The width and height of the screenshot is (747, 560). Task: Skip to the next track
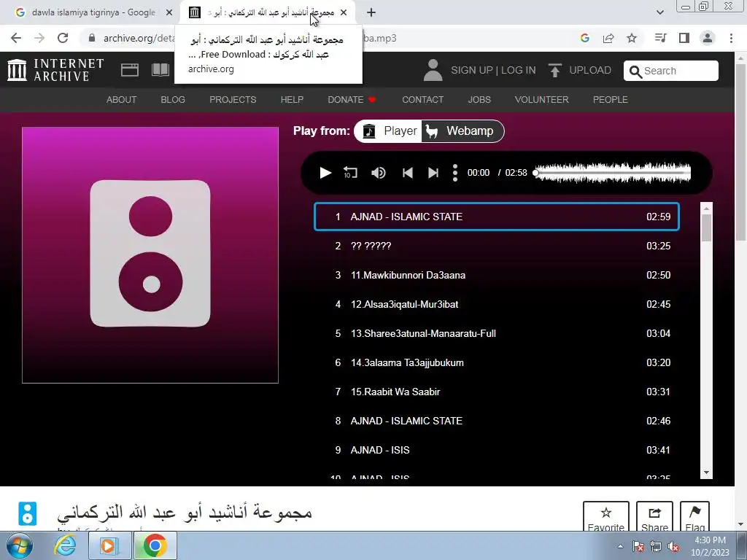click(x=433, y=172)
